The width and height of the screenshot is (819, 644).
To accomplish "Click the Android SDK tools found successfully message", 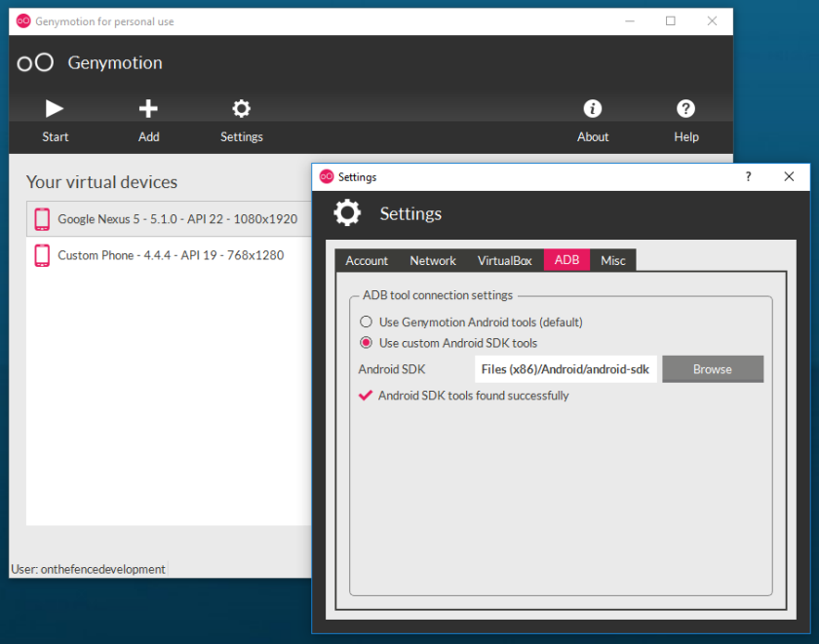I will click(x=473, y=396).
